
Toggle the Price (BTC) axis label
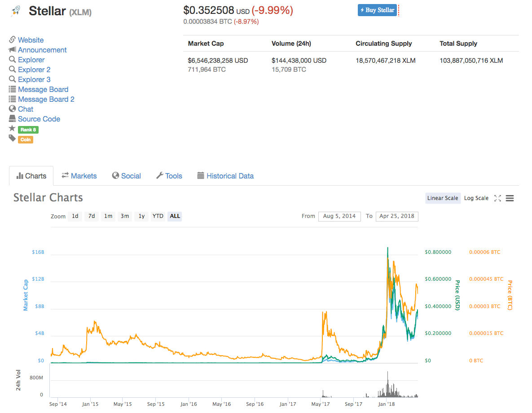[x=510, y=295]
